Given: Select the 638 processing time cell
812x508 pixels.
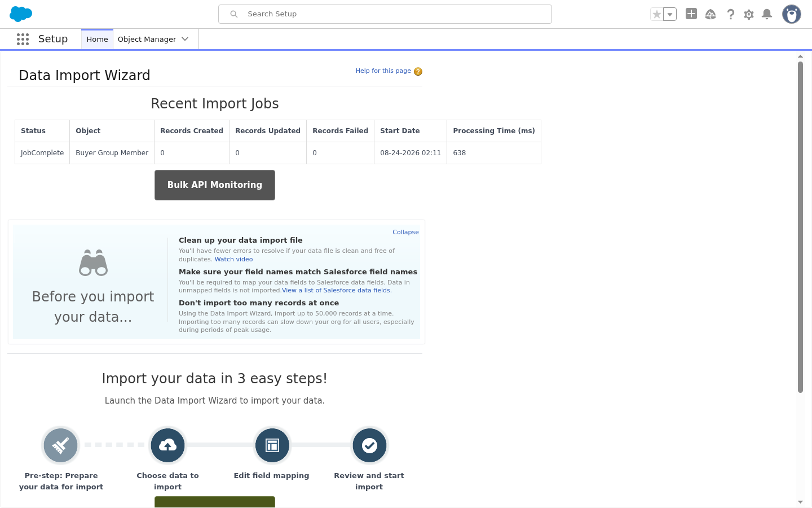Looking at the screenshot, I should (494, 153).
